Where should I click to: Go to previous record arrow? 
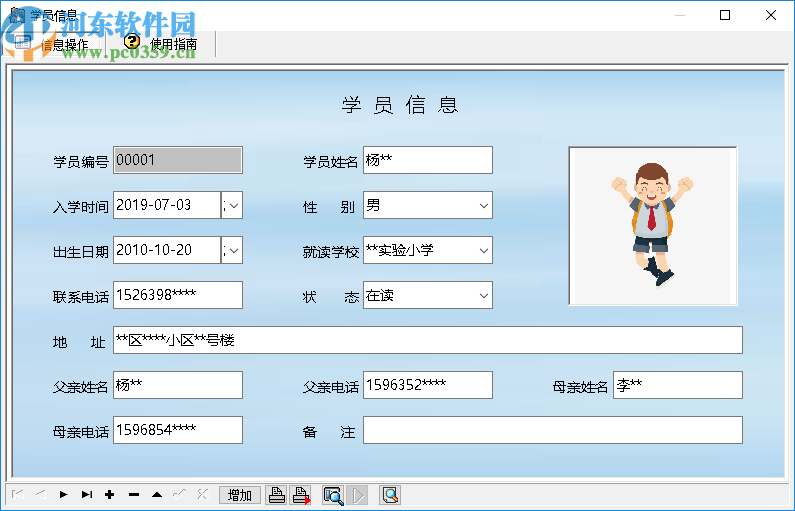pyautogui.click(x=41, y=494)
